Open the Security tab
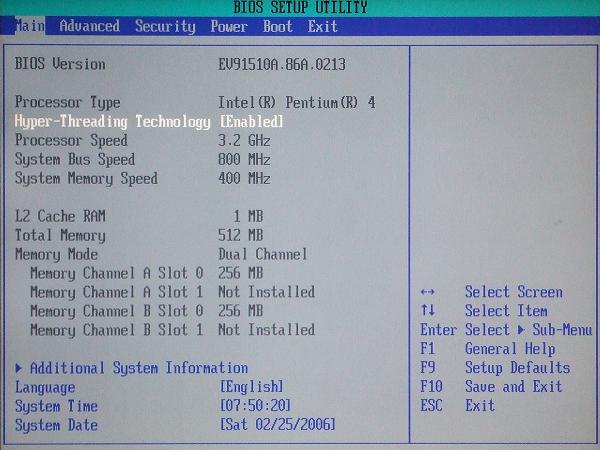 (165, 26)
